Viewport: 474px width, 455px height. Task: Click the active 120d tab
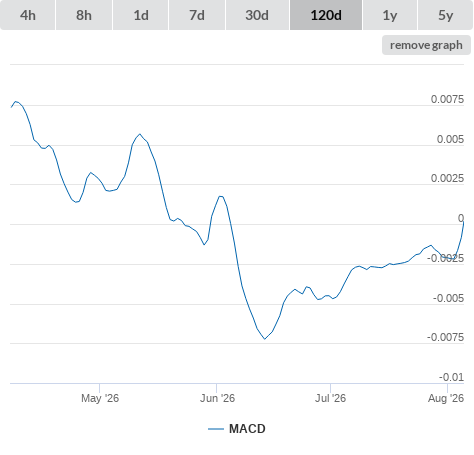pos(326,15)
